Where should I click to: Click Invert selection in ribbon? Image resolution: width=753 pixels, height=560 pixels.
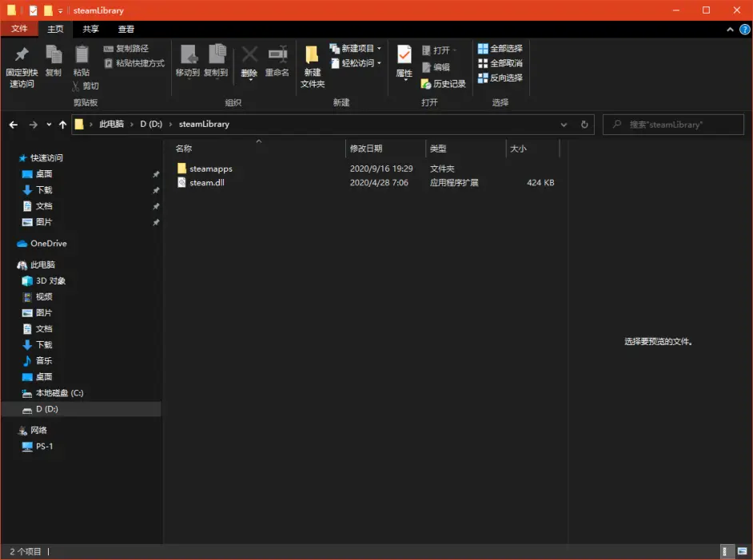(500, 77)
